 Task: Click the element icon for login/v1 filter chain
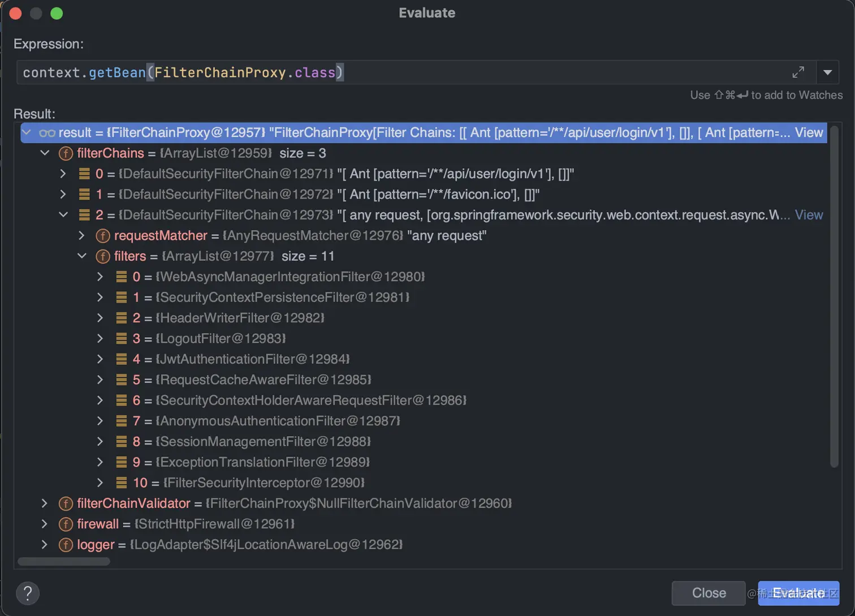pos(84,174)
